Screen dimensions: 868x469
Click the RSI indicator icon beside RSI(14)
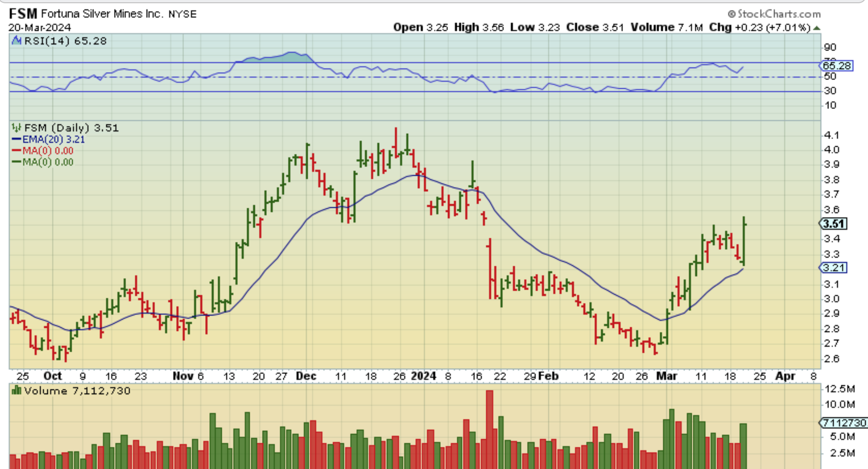click(x=17, y=41)
